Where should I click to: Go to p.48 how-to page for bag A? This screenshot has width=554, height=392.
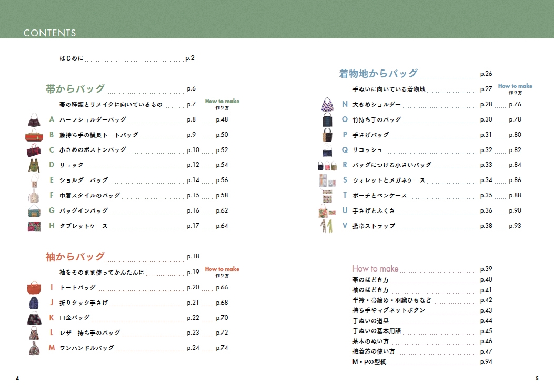[x=221, y=120]
